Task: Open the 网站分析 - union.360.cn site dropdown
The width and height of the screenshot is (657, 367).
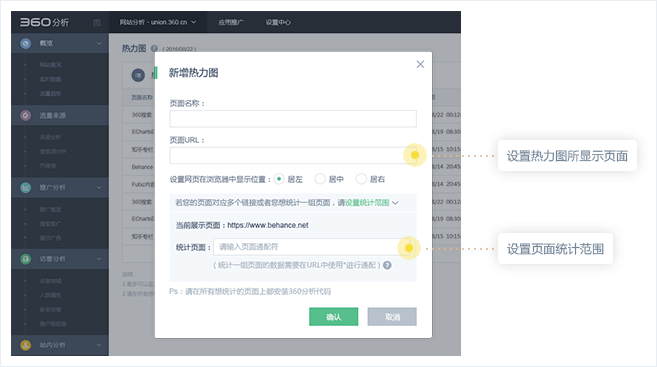Action: tap(158, 22)
